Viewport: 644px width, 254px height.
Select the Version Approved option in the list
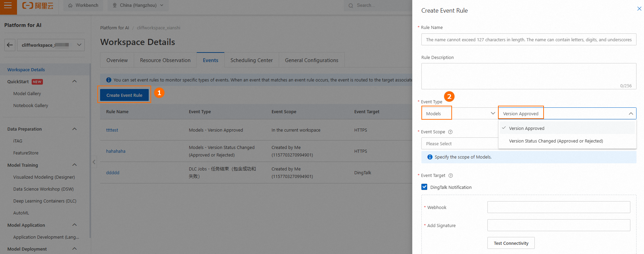527,129
